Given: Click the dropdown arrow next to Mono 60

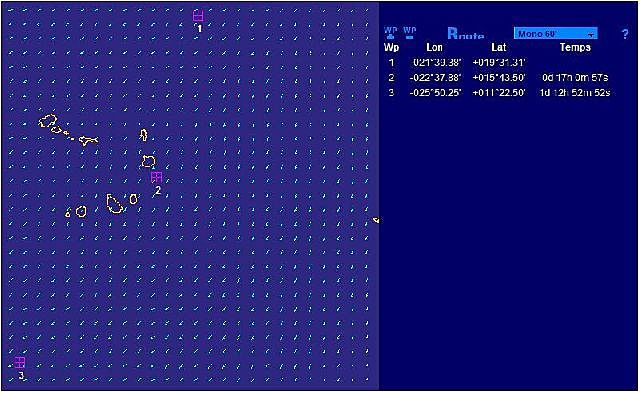Looking at the screenshot, I should pyautogui.click(x=591, y=34).
